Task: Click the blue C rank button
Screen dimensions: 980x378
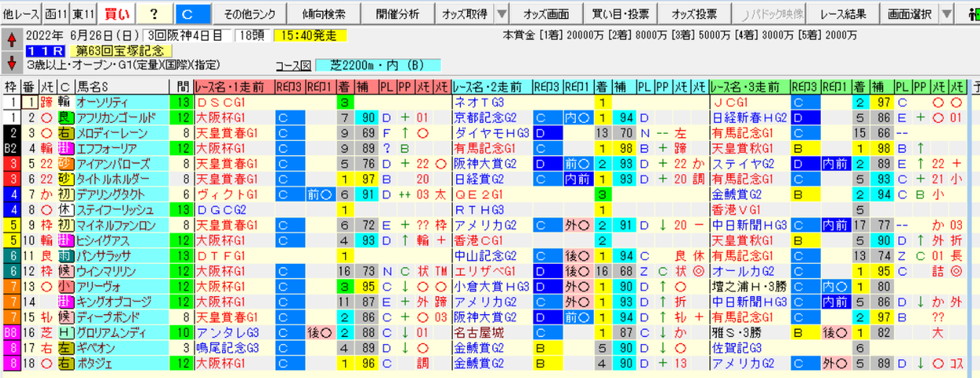Action: (191, 13)
